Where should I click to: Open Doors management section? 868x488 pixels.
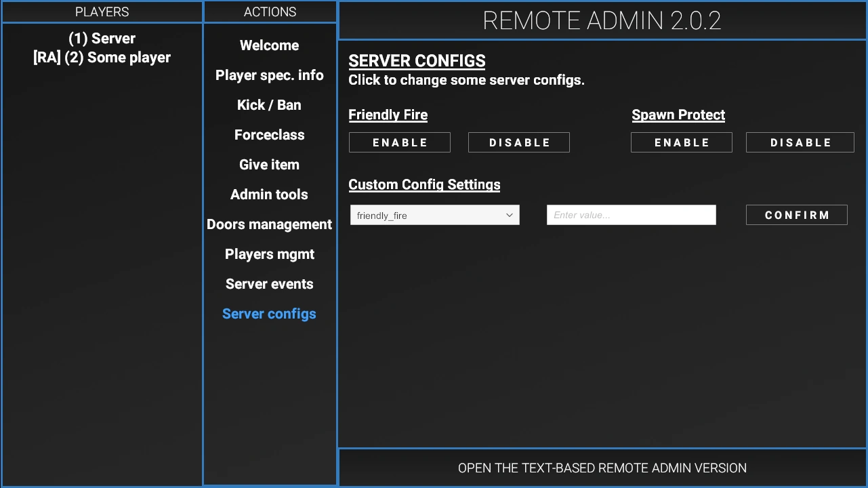click(x=269, y=224)
